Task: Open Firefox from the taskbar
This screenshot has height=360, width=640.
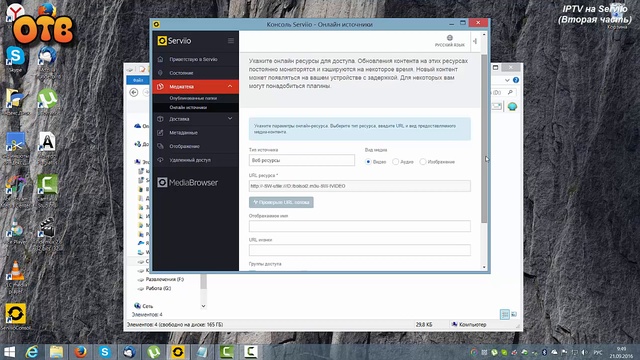Action: point(80,352)
